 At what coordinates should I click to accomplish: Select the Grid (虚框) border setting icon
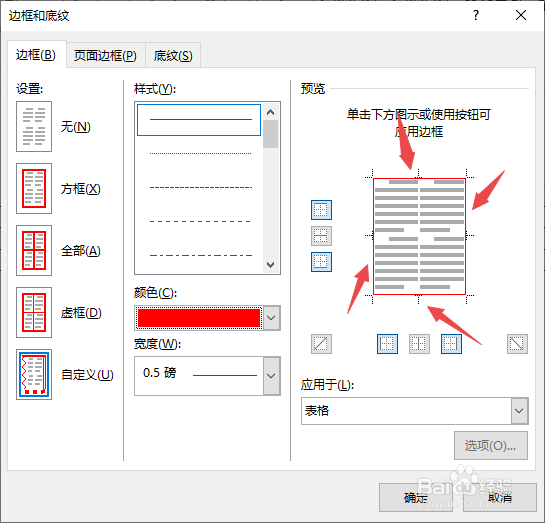pyautogui.click(x=34, y=312)
